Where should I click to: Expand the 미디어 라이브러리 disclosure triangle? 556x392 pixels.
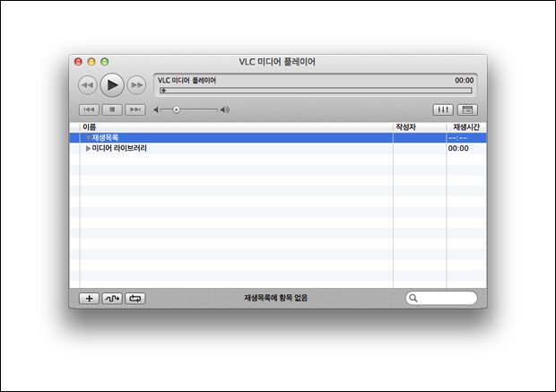88,148
